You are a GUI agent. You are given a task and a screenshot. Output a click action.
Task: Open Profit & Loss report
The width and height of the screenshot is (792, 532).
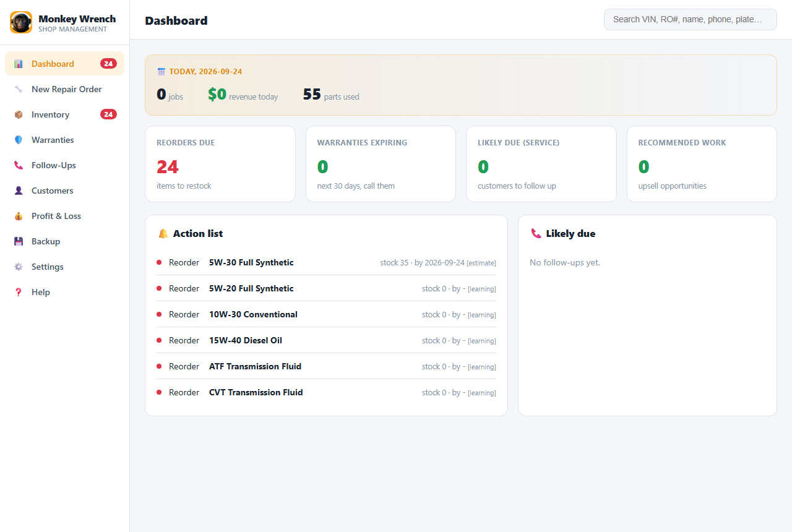64,216
